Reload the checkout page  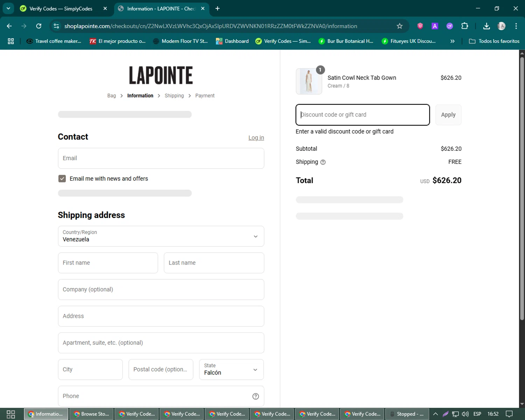pyautogui.click(x=39, y=26)
